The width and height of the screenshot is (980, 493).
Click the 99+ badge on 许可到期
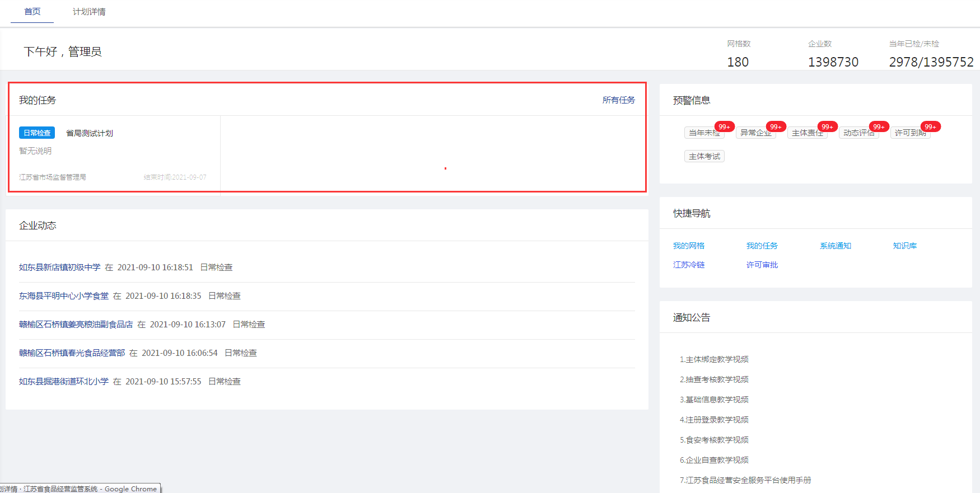point(930,126)
